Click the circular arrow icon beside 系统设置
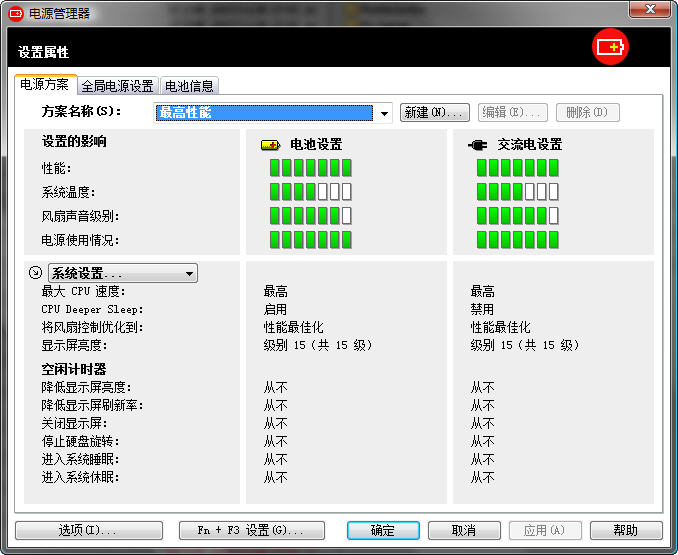Viewport: 678px width, 555px height. (34, 273)
